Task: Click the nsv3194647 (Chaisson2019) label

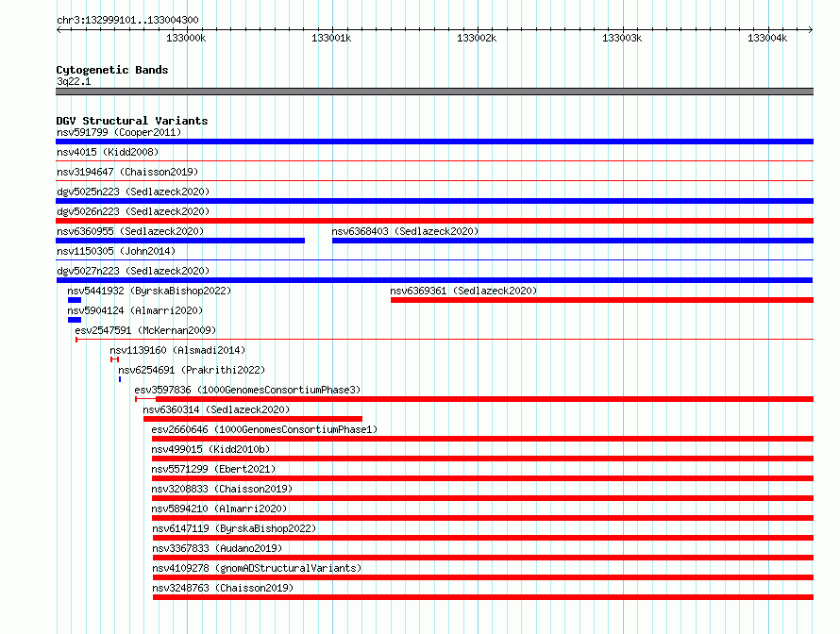Action: (127, 172)
